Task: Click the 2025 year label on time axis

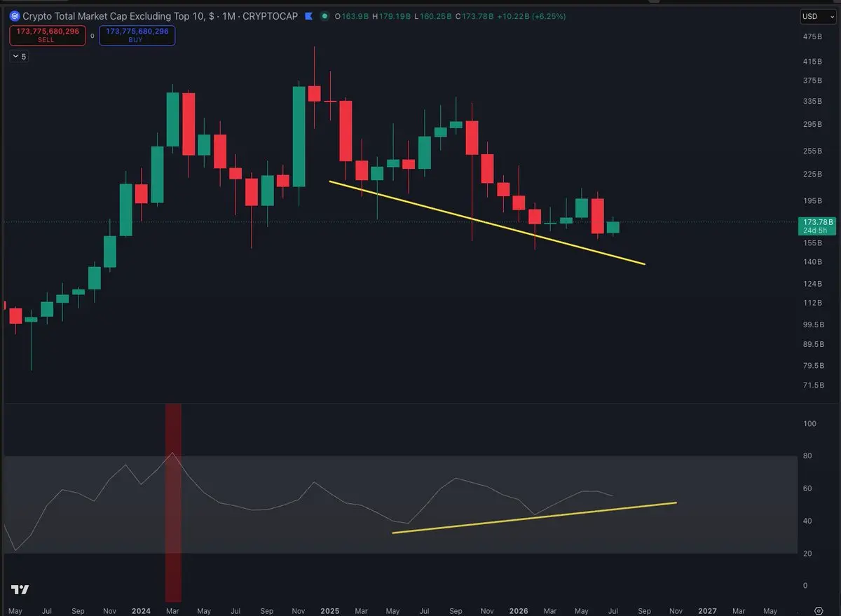Action: (331, 611)
